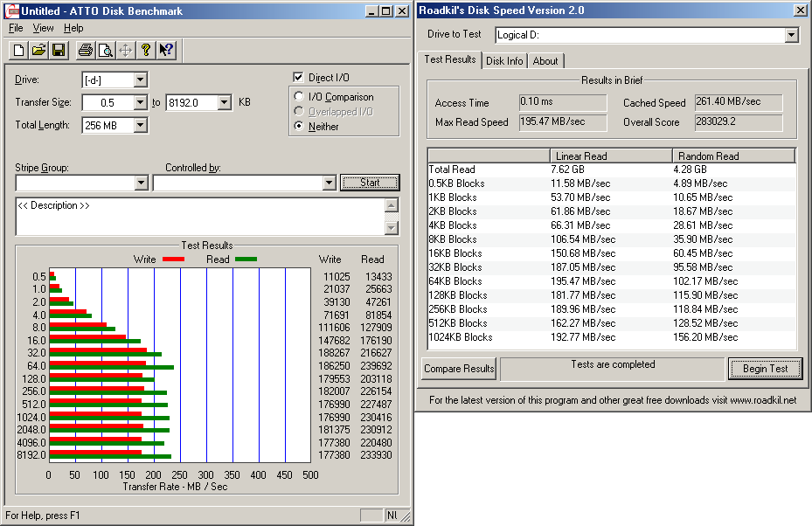Open Print Preview from the toolbar
The height and width of the screenshot is (526, 812).
tap(105, 50)
